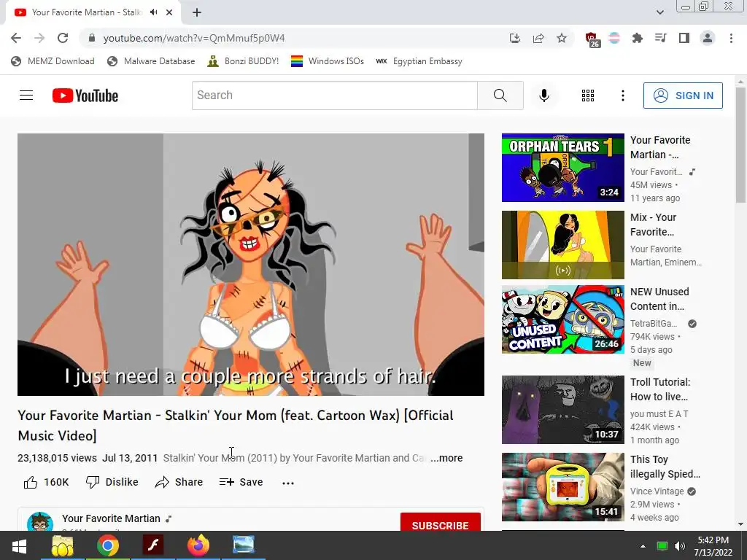747x560 pixels.
Task: Open Flash Player taskbar icon
Action: tap(153, 545)
